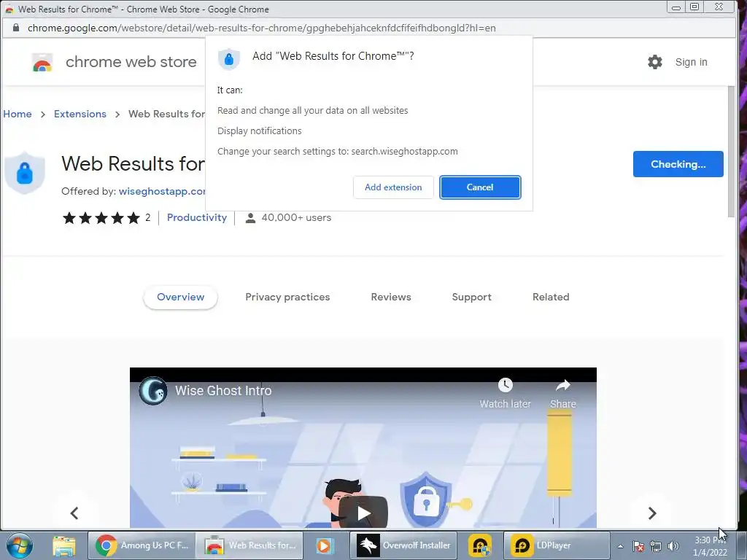Open the Support tab
The height and width of the screenshot is (560, 747).
471,297
